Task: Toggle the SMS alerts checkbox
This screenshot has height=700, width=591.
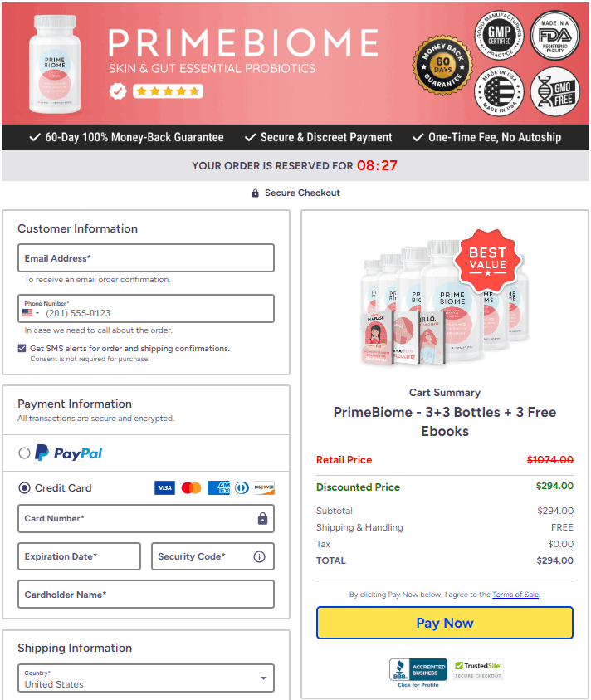Action: point(22,348)
